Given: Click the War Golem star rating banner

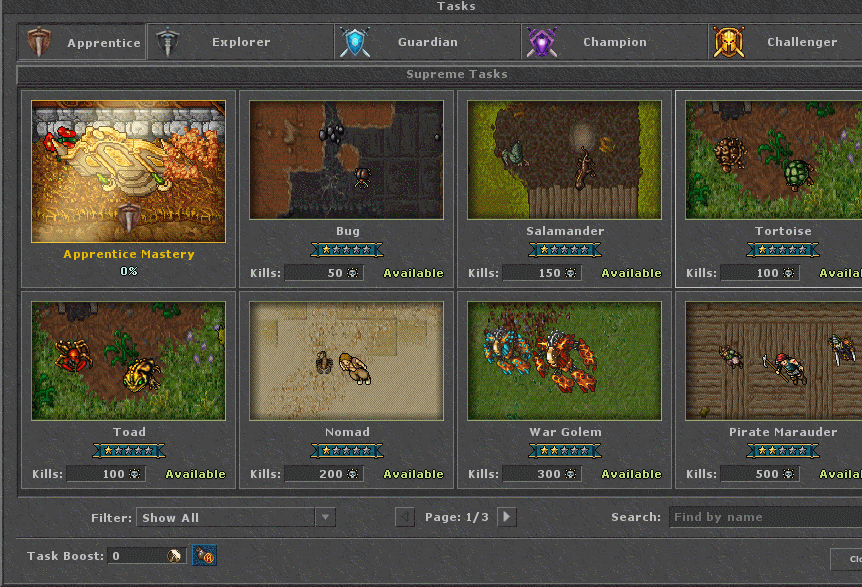Looking at the screenshot, I should pos(565,451).
